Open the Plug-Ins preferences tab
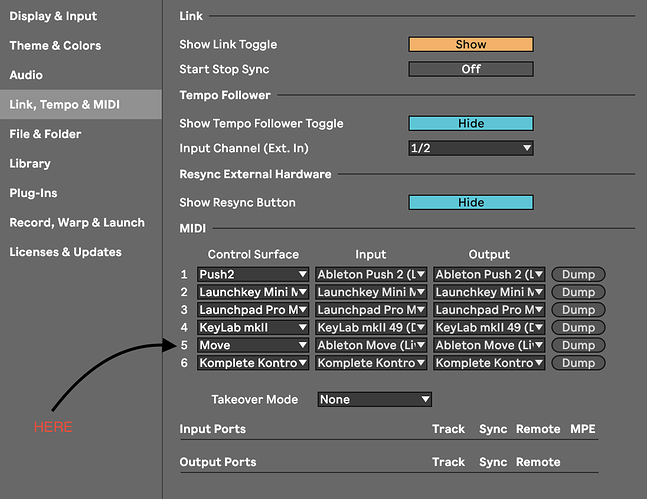 (34, 193)
